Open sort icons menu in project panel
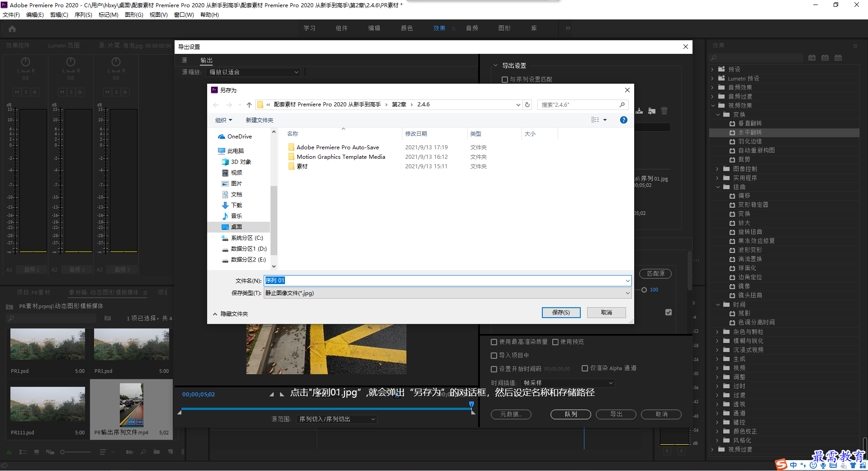Viewport: 868px width, 471px height. tap(103, 452)
